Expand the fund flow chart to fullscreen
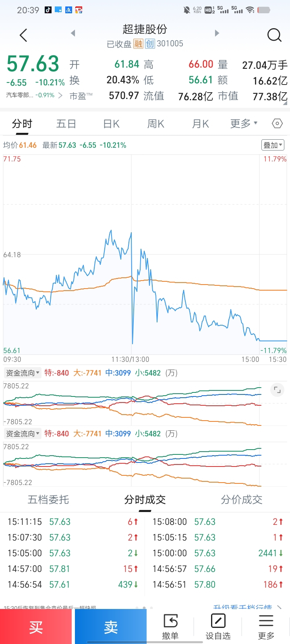Viewport: 290px width, 644px height. click(277, 390)
